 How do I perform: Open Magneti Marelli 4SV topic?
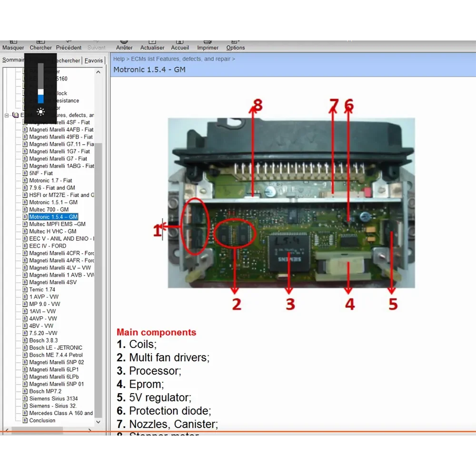pyautogui.click(x=53, y=282)
